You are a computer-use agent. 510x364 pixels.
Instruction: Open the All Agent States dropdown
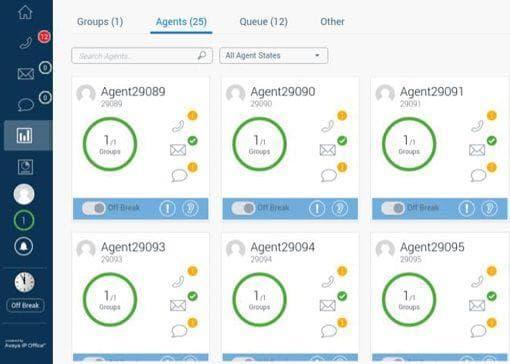pyautogui.click(x=273, y=56)
